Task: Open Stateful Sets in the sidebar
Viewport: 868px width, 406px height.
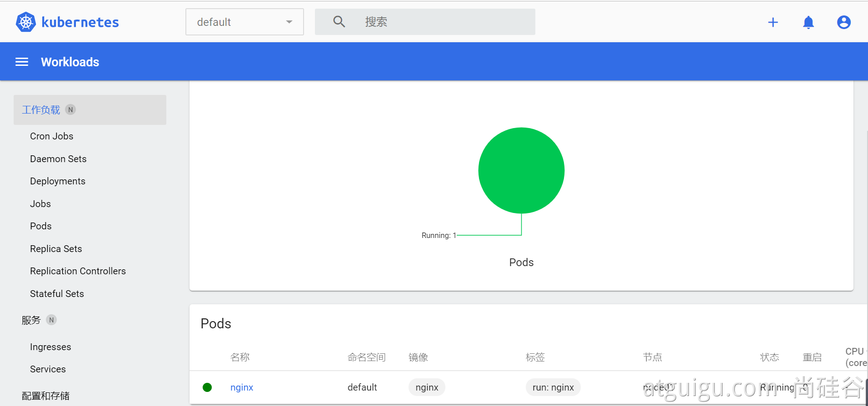Action: pyautogui.click(x=57, y=294)
